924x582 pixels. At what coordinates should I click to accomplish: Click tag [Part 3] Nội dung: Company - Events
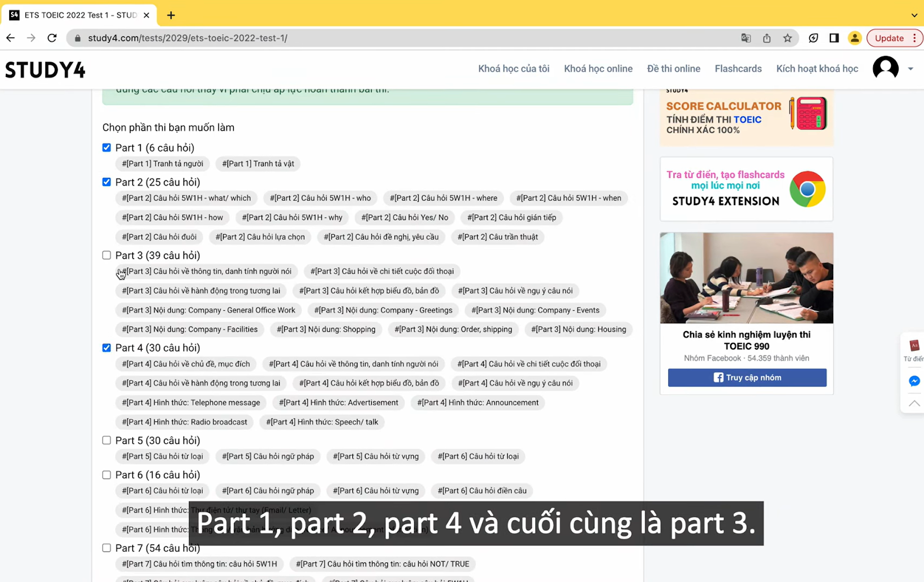click(535, 310)
